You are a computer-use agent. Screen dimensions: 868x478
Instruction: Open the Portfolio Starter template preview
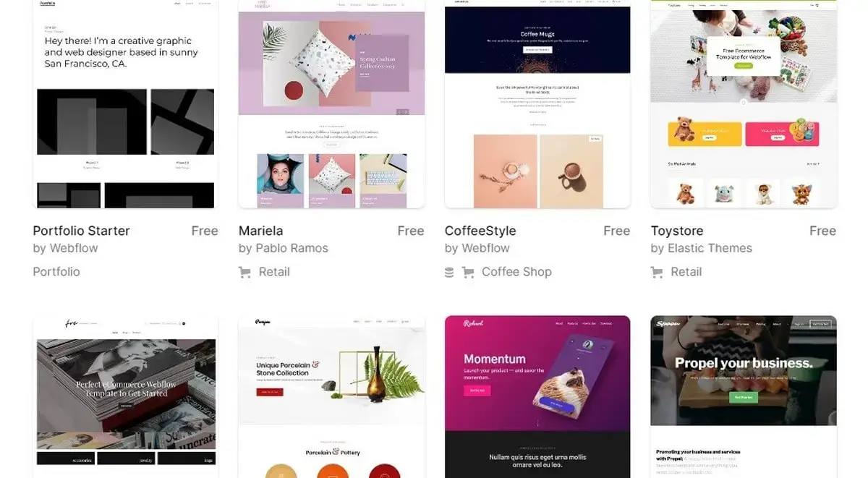pyautogui.click(x=125, y=104)
